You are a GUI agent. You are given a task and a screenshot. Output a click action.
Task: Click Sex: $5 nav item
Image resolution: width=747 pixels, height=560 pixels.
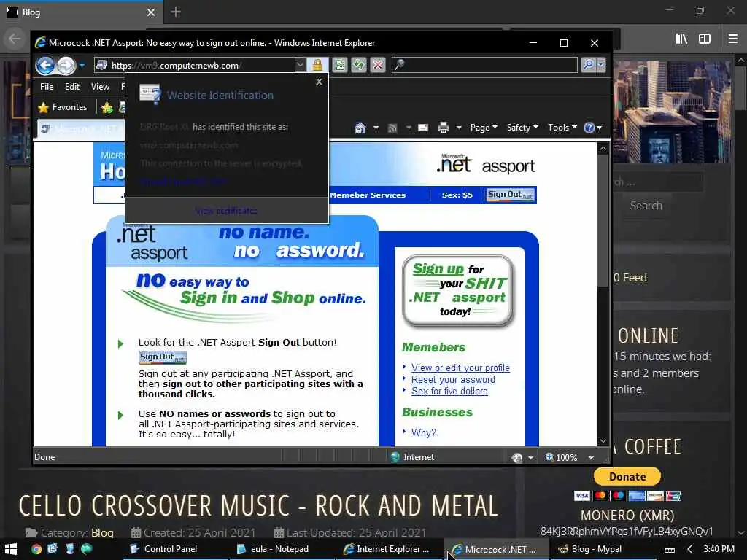point(457,195)
